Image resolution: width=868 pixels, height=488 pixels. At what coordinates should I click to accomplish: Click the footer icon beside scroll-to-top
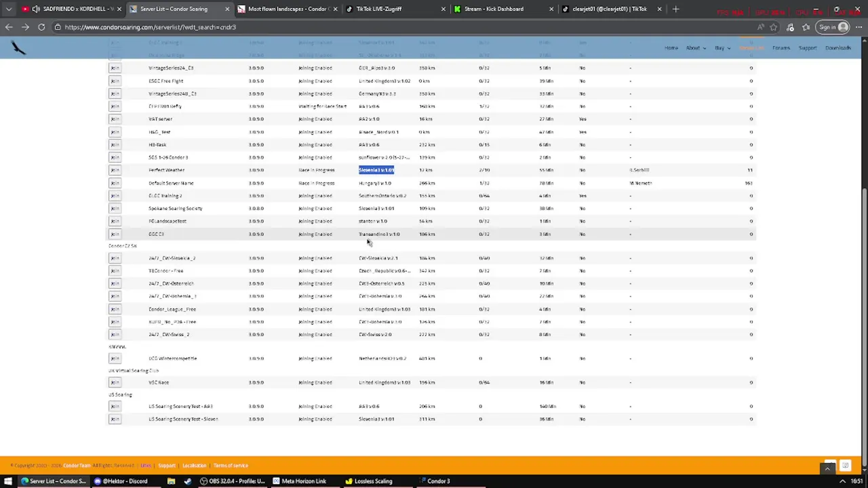tap(845, 466)
